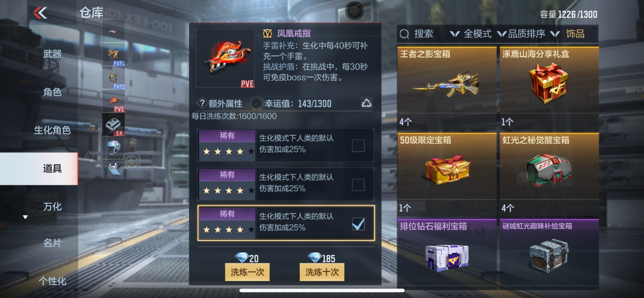Click the recycle icon beside lucky value
644x298 pixels.
[367, 103]
